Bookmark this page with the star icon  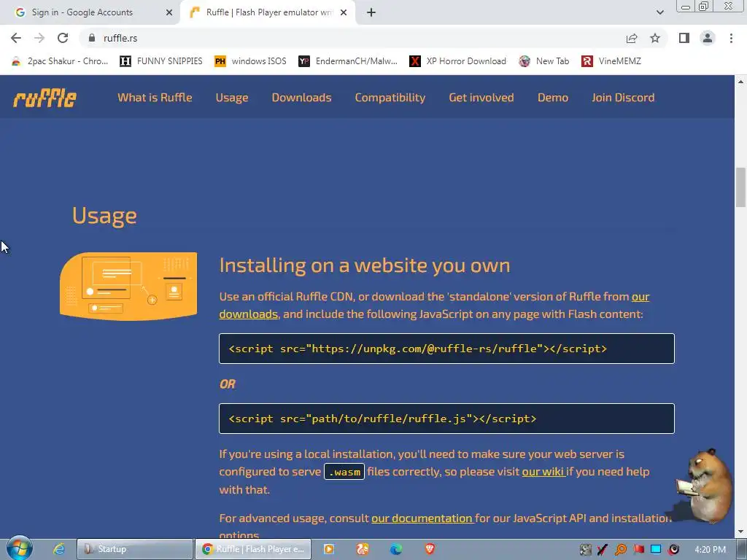tap(655, 38)
